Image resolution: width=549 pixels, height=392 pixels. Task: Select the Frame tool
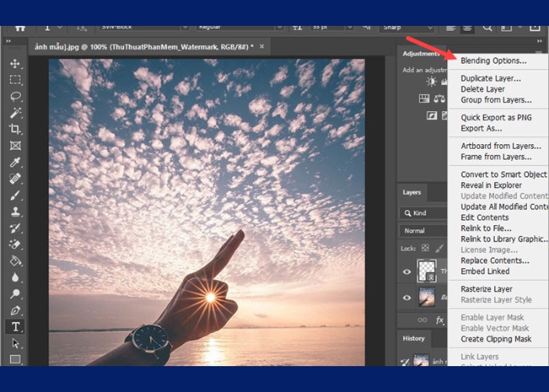pyautogui.click(x=15, y=145)
